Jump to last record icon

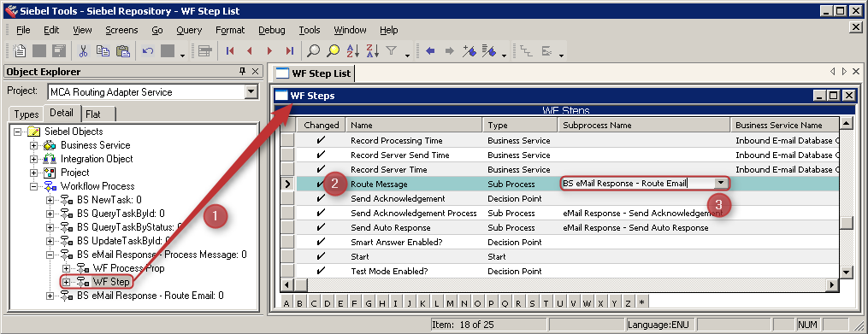290,51
